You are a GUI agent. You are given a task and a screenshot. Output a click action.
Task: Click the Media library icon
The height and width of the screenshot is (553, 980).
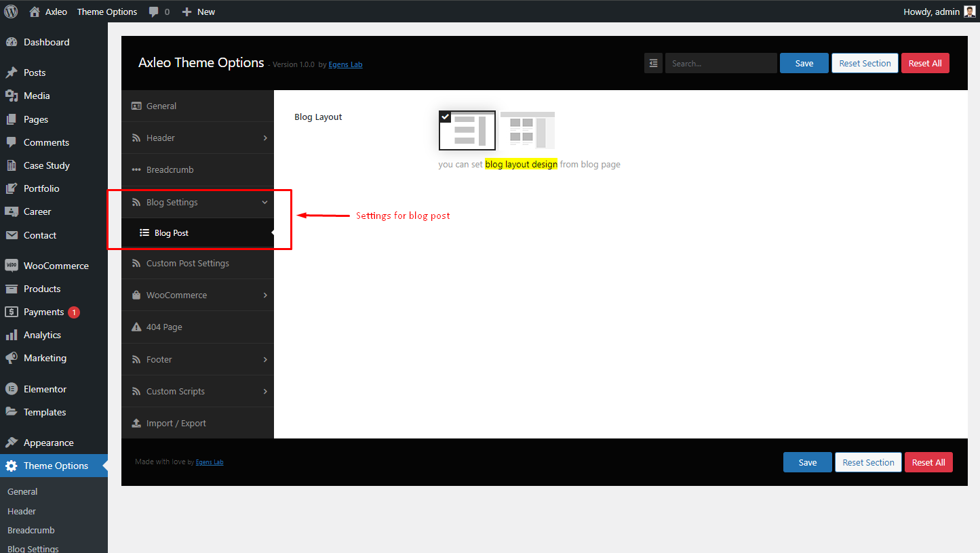[x=11, y=96]
